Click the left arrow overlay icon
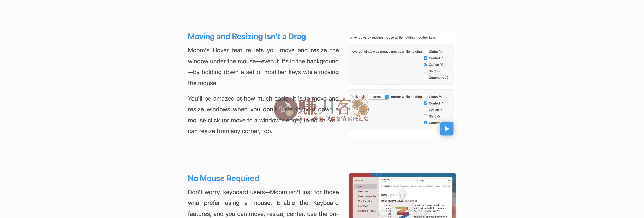 383,213
